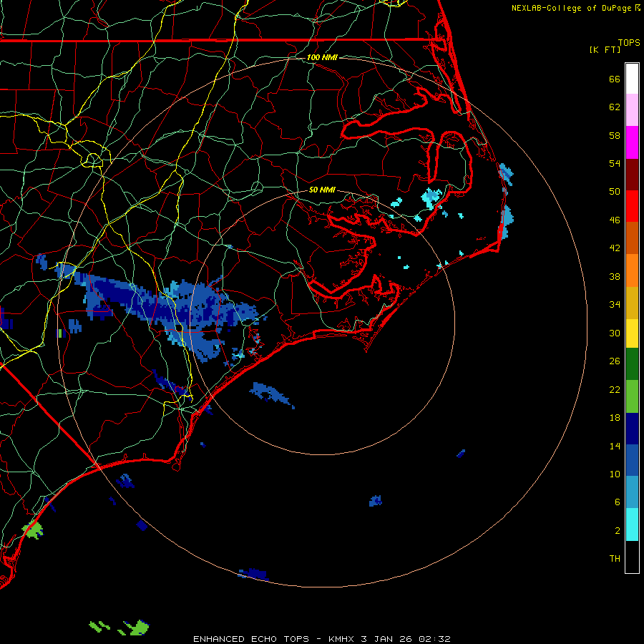The width and height of the screenshot is (644, 644).
Task: Click the ENHANCED ECHO TOPS product title
Action: [251, 639]
